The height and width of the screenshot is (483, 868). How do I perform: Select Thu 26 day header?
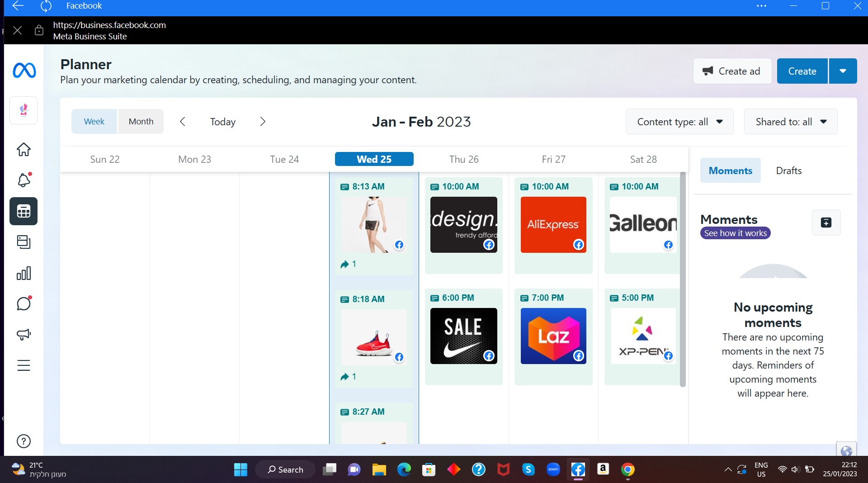[464, 159]
